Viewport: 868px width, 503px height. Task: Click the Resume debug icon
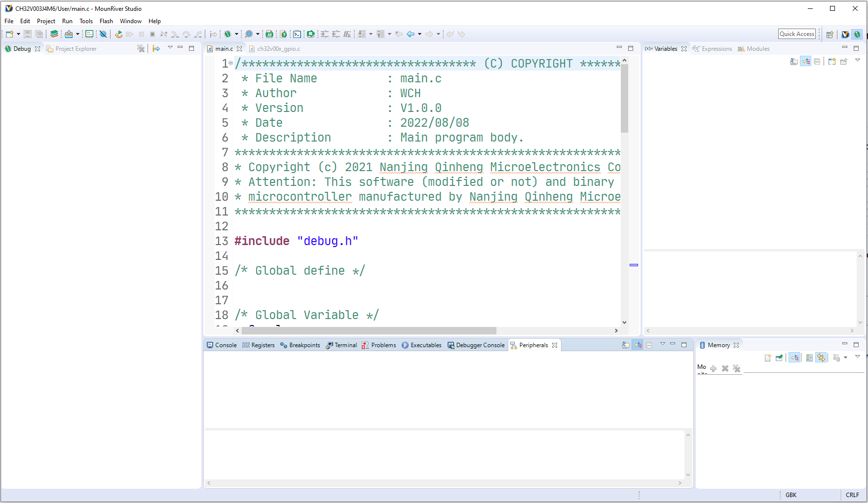point(130,34)
